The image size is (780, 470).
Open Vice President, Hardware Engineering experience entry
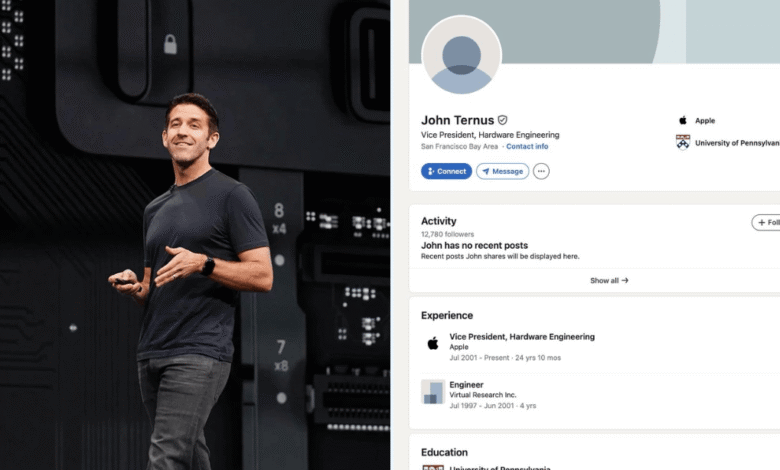[x=522, y=337]
